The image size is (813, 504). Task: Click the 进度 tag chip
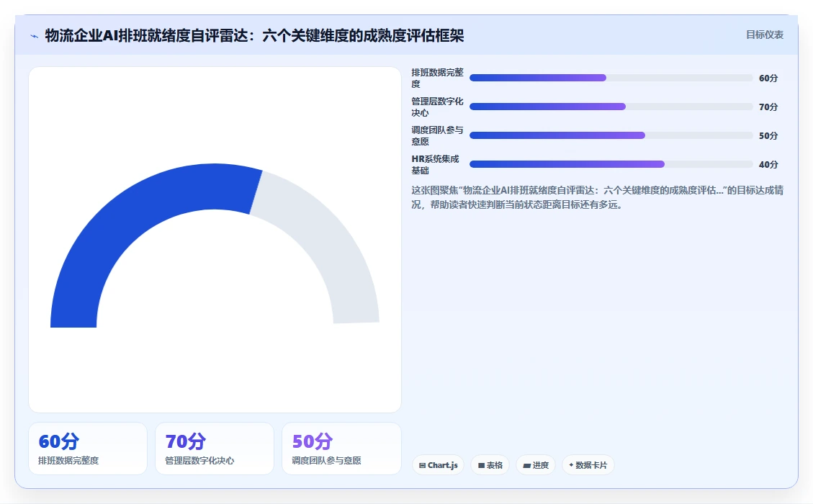point(536,465)
